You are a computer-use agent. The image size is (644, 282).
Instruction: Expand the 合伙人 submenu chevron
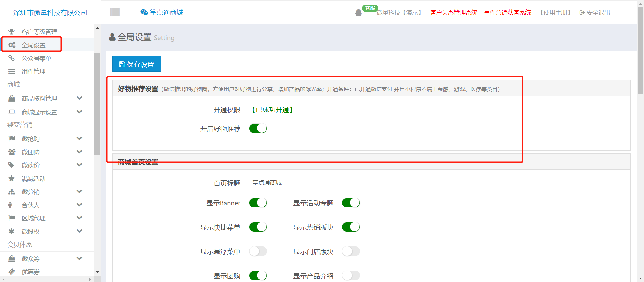(x=79, y=205)
